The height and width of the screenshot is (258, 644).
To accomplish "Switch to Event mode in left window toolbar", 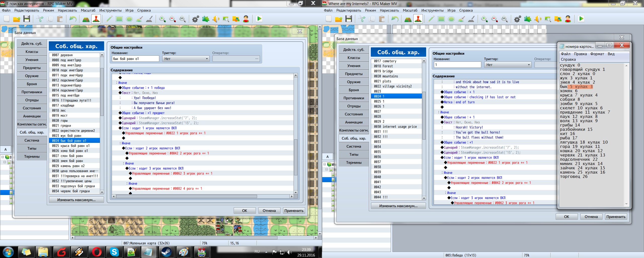I will pyautogui.click(x=96, y=19).
